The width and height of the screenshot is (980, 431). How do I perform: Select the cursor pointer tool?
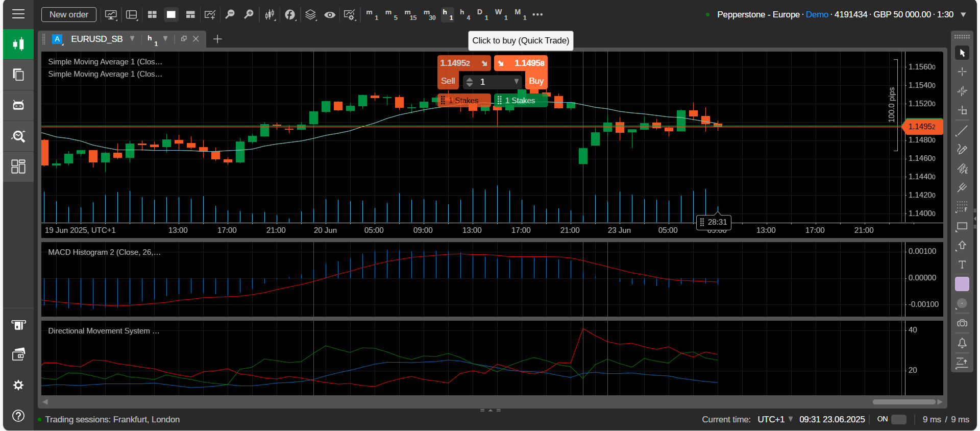point(962,53)
